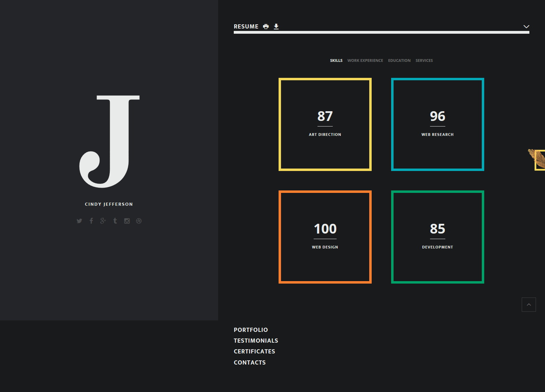Open the Tumblr social icon

(115, 221)
